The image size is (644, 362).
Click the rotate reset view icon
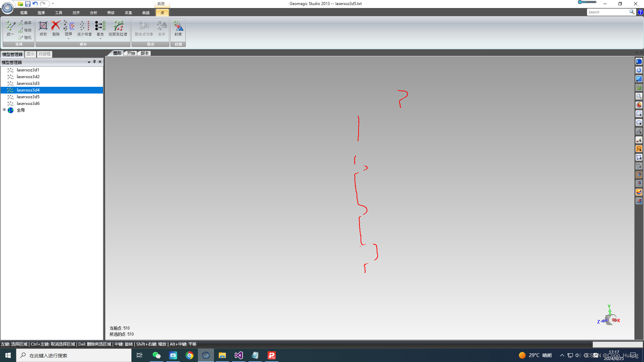coord(639,70)
